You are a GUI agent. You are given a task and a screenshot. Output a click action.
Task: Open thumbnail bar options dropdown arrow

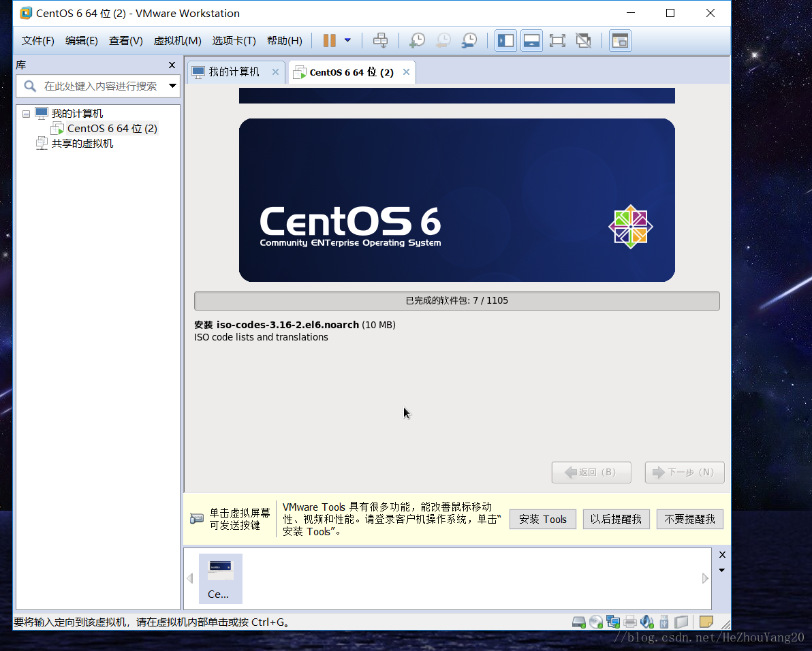point(722,570)
